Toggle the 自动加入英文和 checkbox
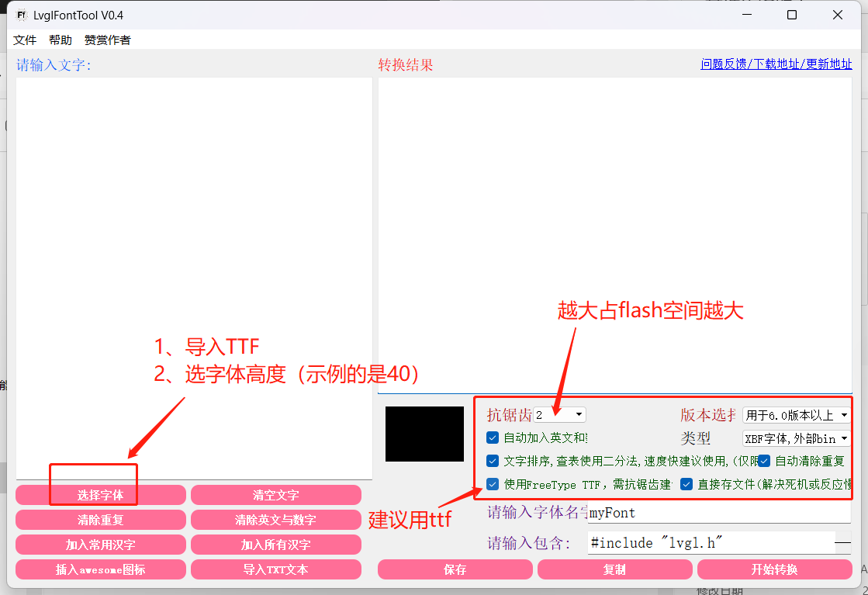 click(x=493, y=438)
